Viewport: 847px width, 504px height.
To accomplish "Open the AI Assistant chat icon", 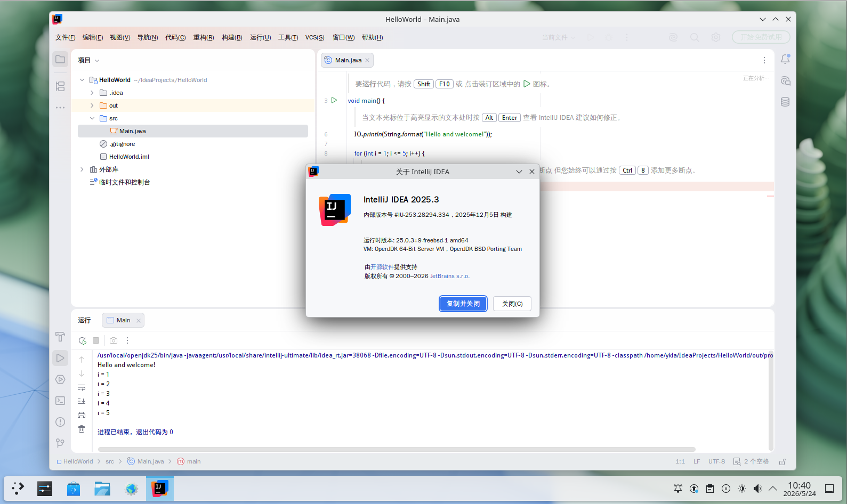I will click(x=785, y=80).
